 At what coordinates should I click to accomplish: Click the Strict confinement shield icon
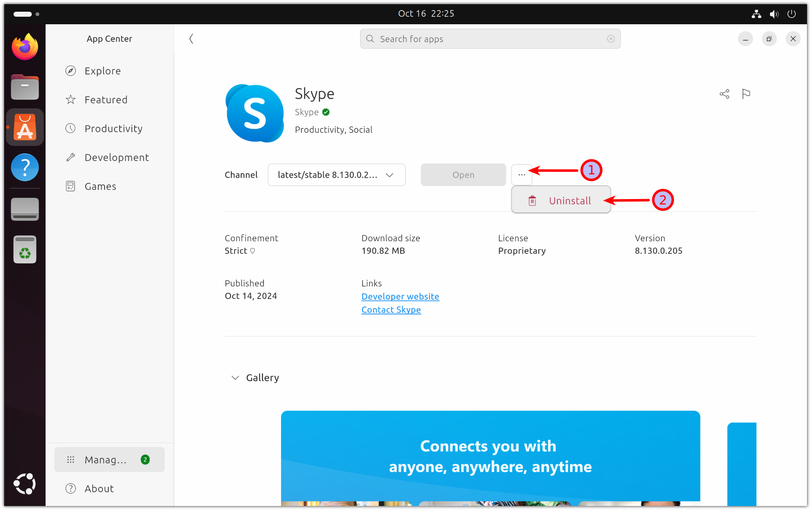point(253,251)
